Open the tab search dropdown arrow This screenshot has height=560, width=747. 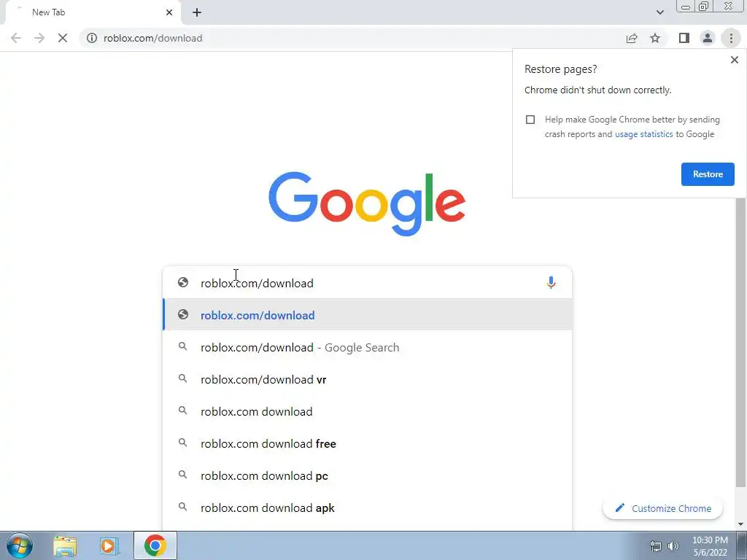[x=659, y=12]
